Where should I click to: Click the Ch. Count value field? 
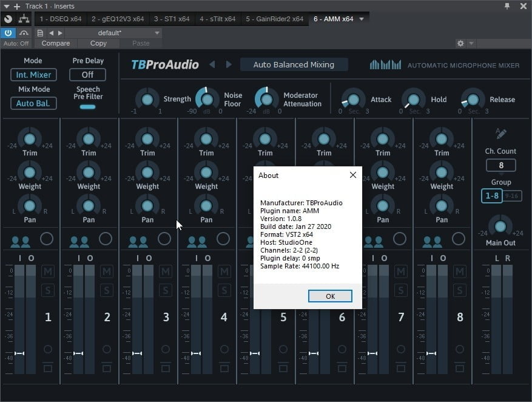tap(500, 165)
